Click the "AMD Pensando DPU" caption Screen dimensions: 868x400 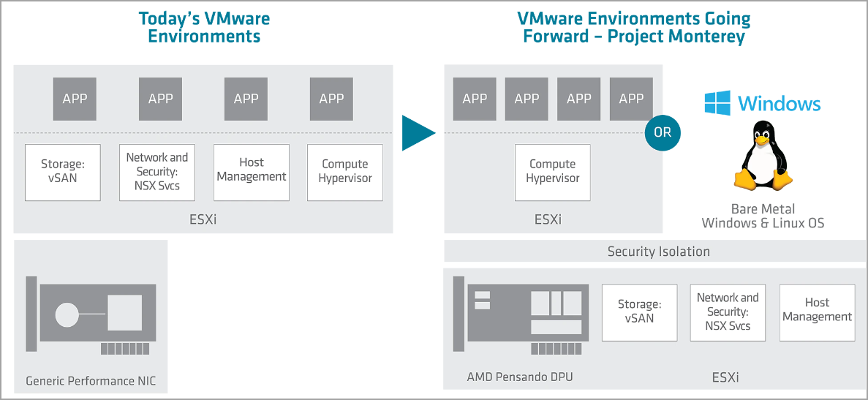(x=520, y=377)
